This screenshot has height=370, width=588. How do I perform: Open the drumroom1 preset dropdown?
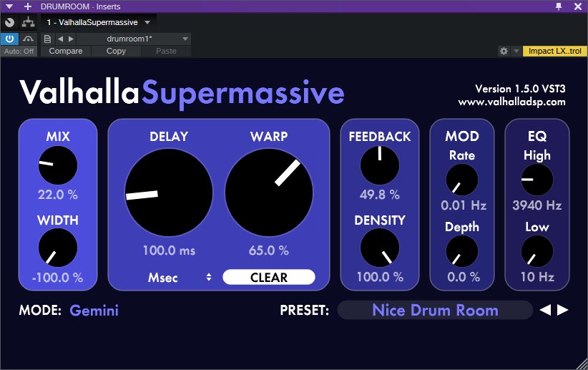click(134, 39)
